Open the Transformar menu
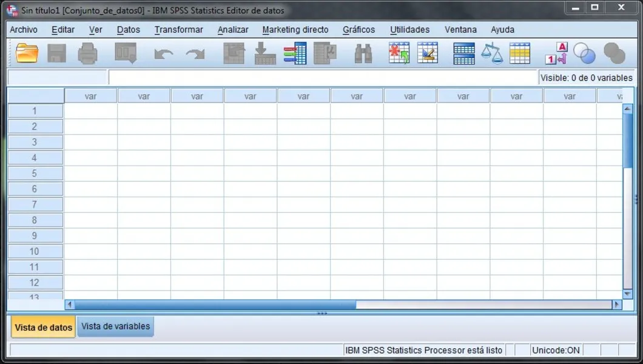643x364 pixels. click(x=178, y=29)
